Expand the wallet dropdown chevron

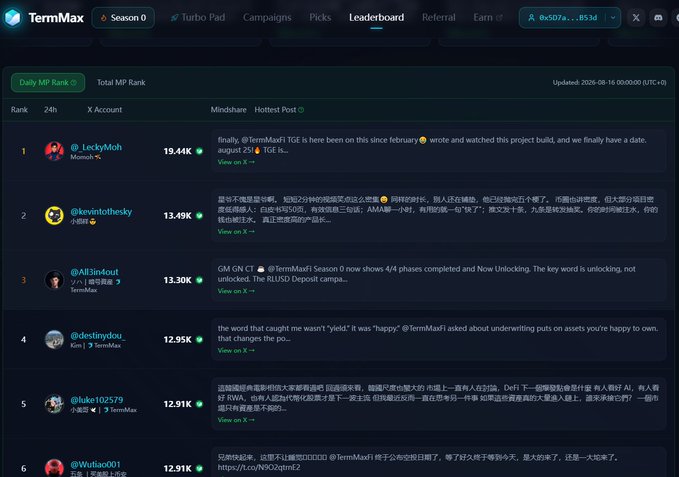click(x=613, y=18)
